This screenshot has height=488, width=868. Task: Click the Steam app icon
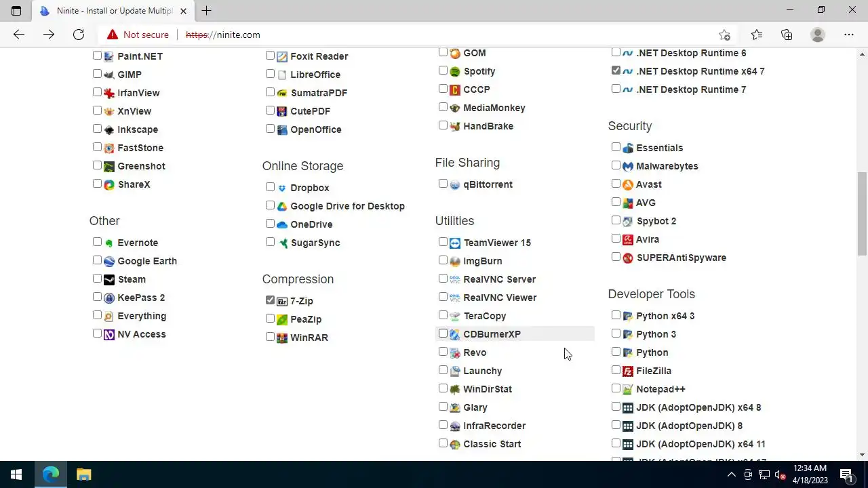(108, 279)
